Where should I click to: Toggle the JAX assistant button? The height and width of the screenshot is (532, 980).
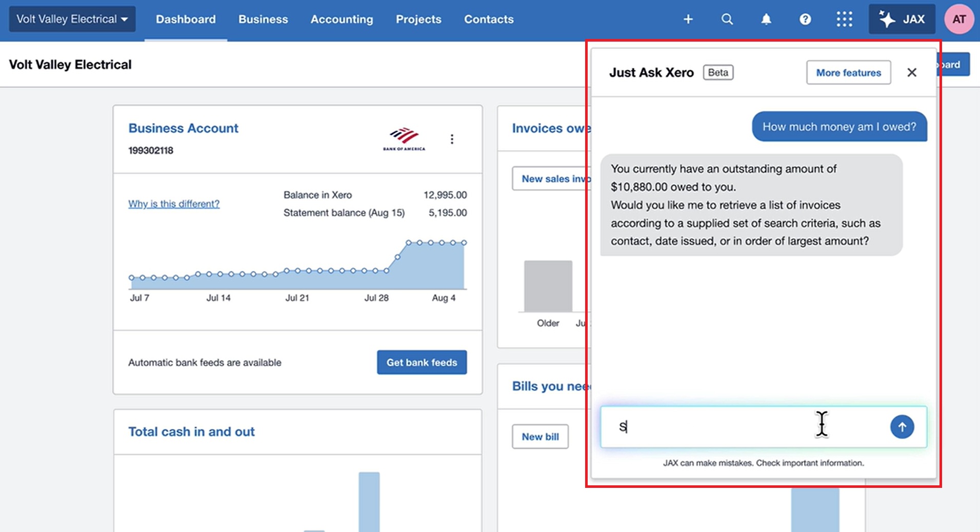902,19
